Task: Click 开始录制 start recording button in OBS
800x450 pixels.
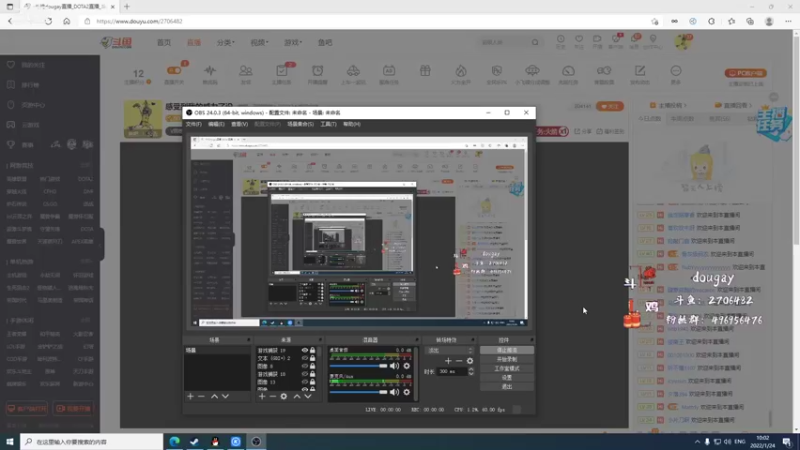Action: [x=507, y=359]
